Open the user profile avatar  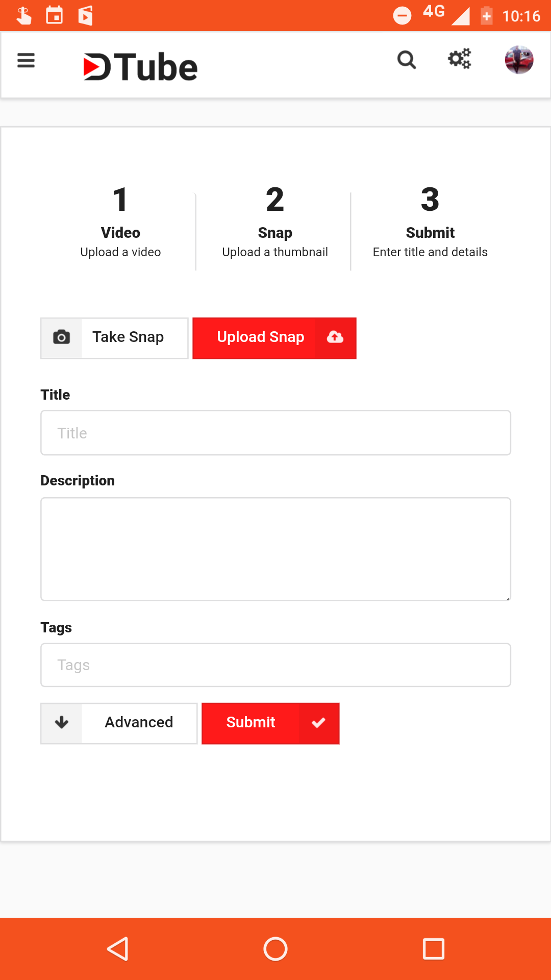(x=519, y=60)
